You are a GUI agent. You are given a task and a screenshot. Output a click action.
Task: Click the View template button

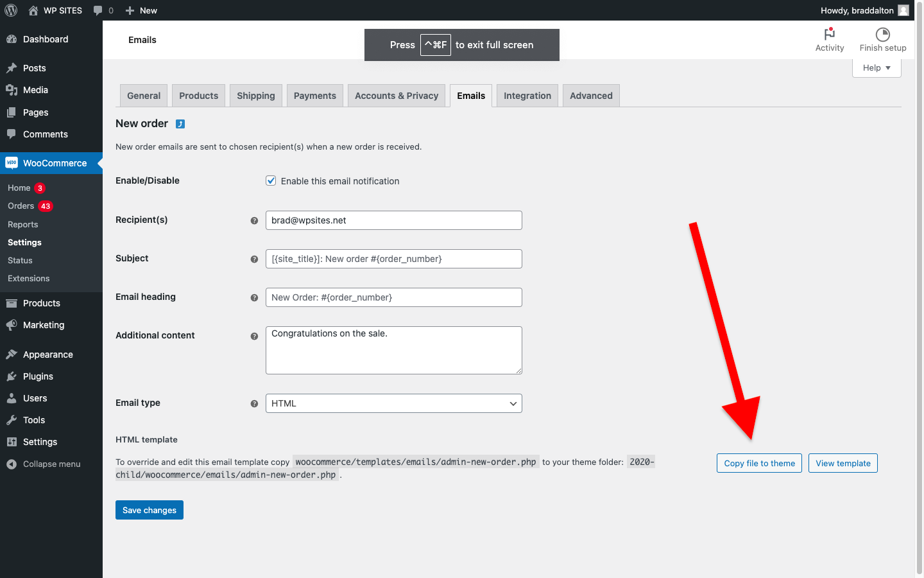(843, 463)
